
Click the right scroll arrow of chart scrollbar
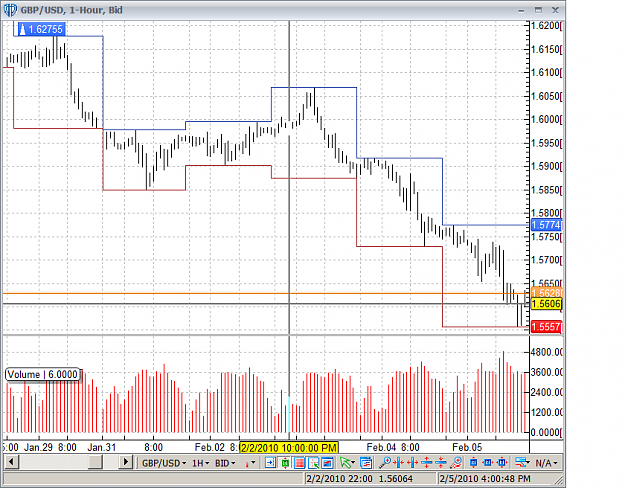pos(126,462)
